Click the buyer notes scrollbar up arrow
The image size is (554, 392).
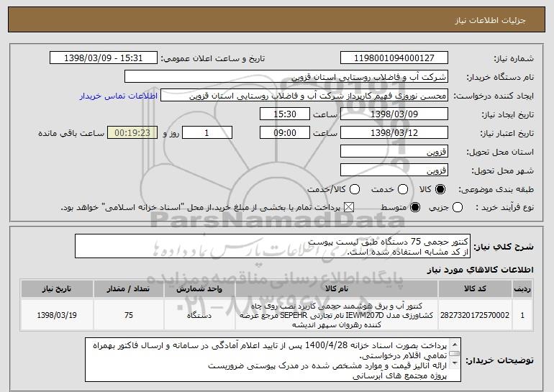point(455,345)
